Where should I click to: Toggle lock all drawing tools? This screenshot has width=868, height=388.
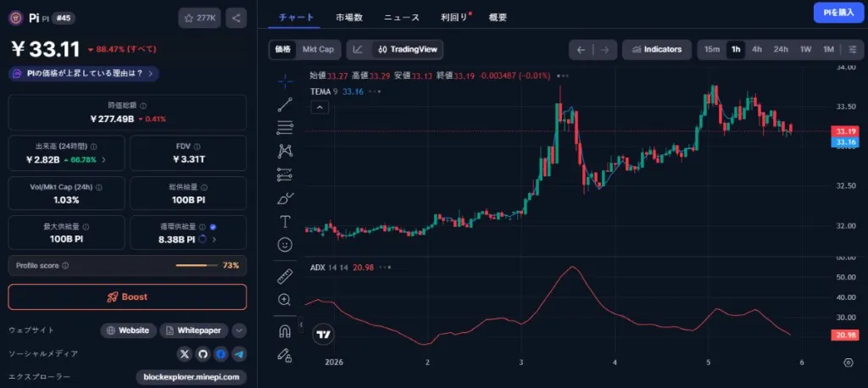(285, 355)
